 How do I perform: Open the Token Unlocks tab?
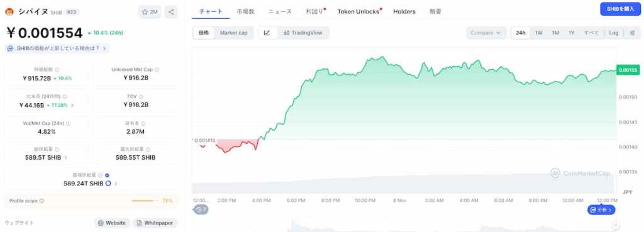pos(358,11)
